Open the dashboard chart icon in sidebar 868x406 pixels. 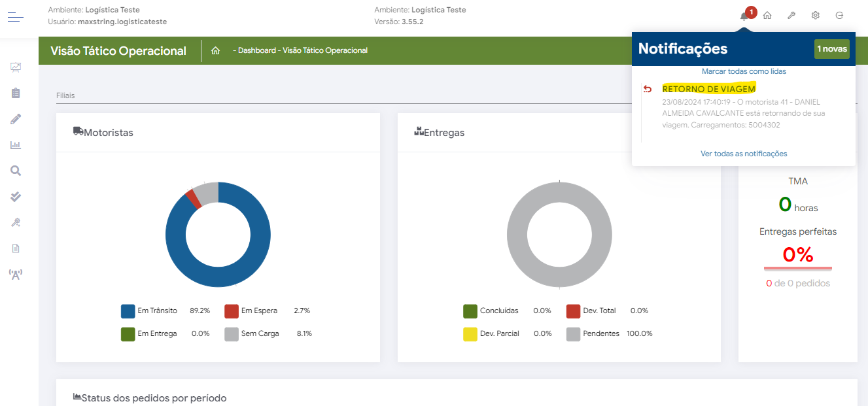(x=16, y=67)
